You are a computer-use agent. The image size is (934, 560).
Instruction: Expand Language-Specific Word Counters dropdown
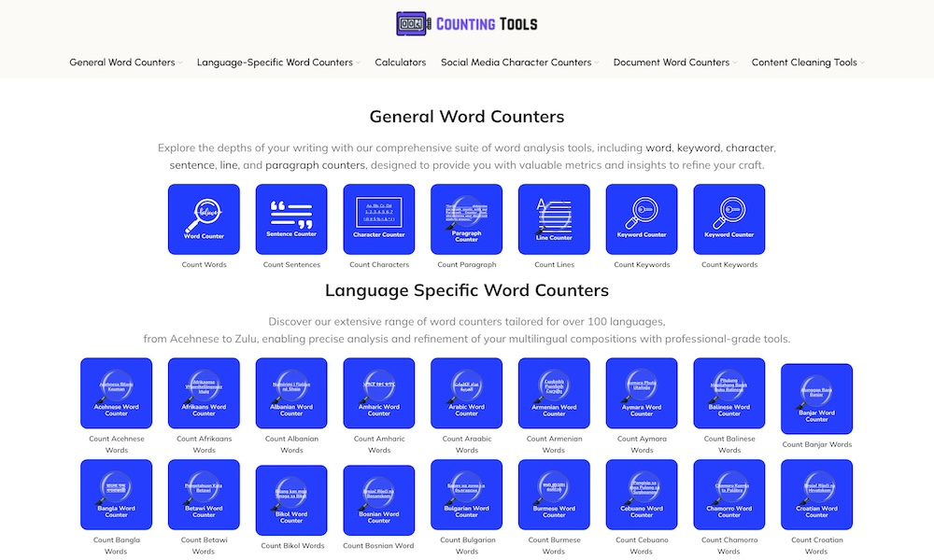point(279,63)
